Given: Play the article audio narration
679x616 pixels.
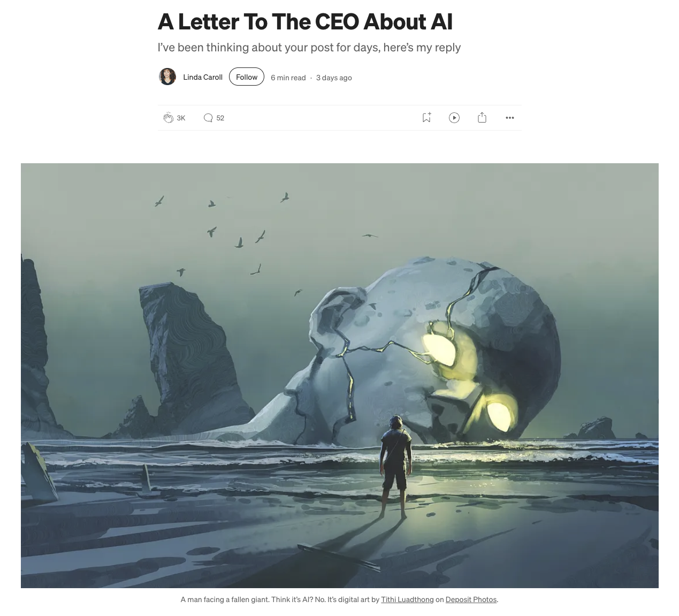Looking at the screenshot, I should pyautogui.click(x=454, y=118).
